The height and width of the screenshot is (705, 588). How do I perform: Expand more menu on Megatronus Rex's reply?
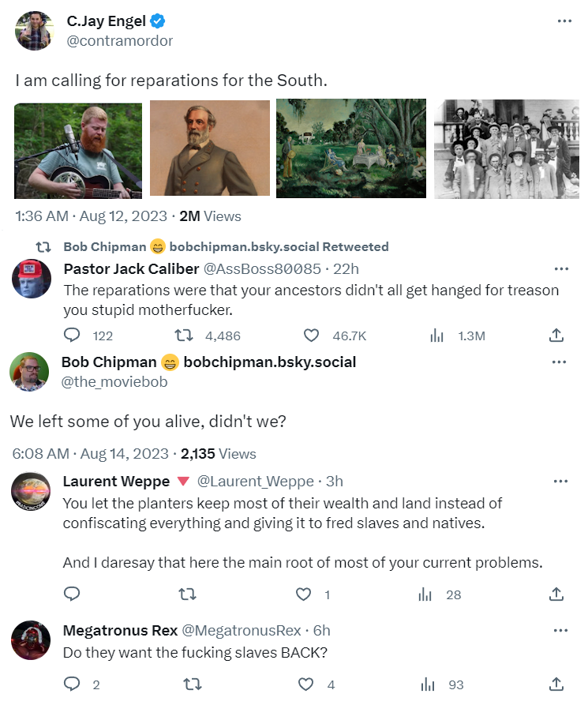tap(561, 631)
